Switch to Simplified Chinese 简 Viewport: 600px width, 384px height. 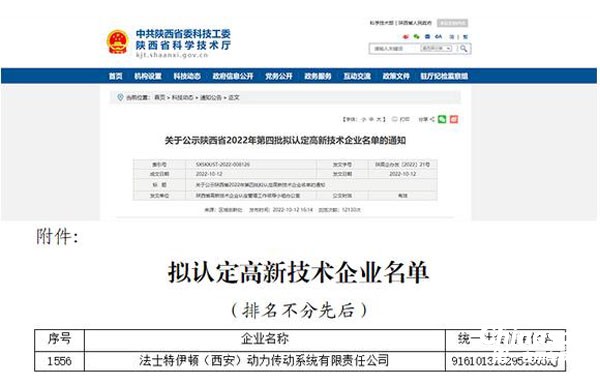tap(452, 37)
